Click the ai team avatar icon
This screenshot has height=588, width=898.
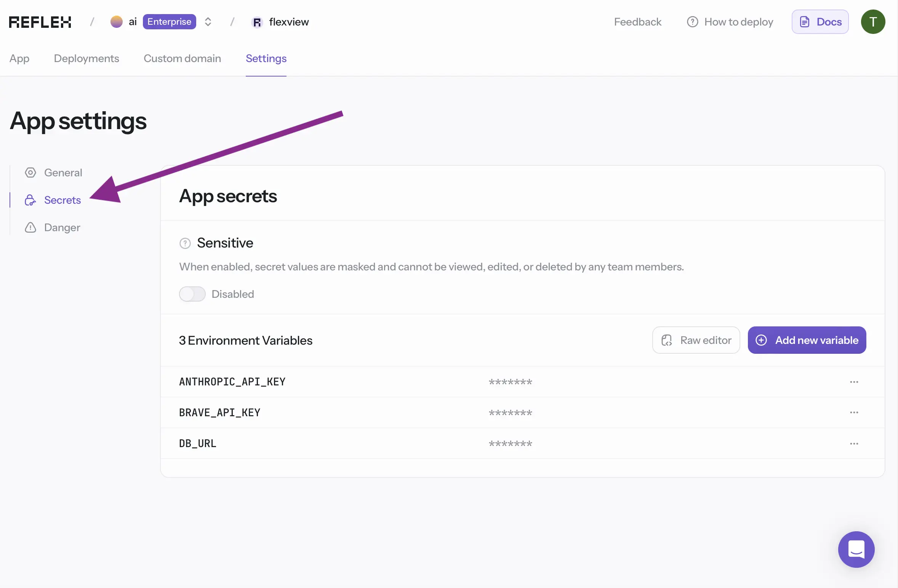click(x=117, y=22)
